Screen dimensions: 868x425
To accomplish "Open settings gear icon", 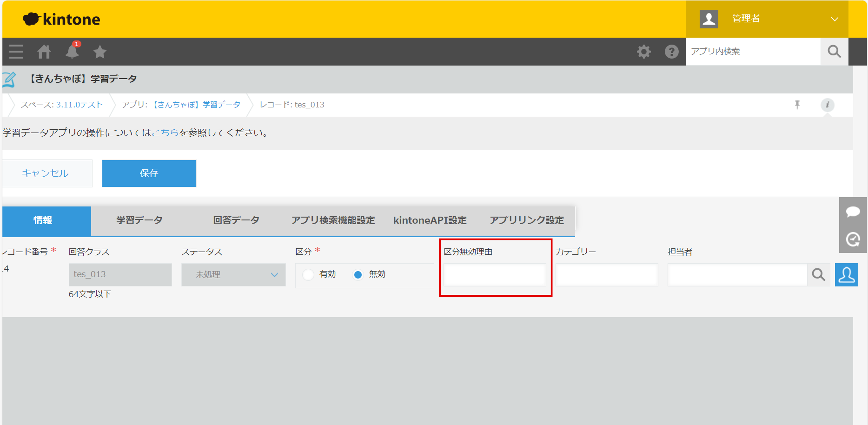I will tap(644, 51).
